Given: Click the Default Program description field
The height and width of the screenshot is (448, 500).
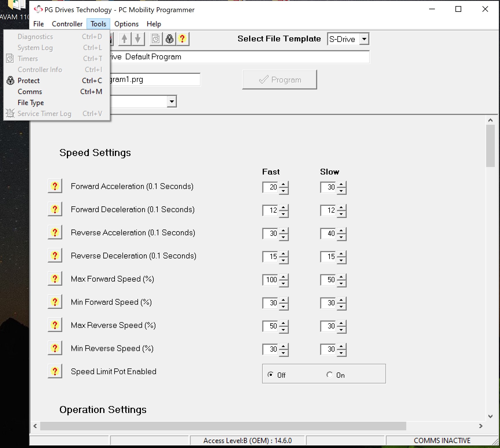Looking at the screenshot, I should [240, 57].
